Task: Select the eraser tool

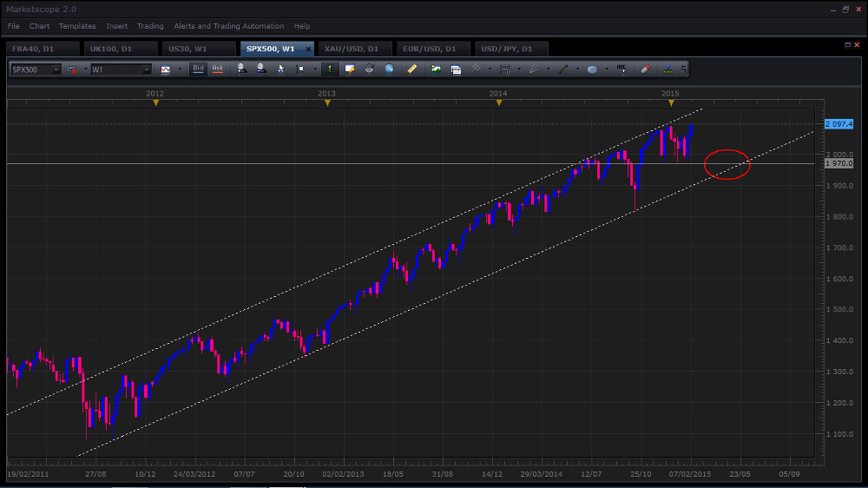Action: coord(646,69)
